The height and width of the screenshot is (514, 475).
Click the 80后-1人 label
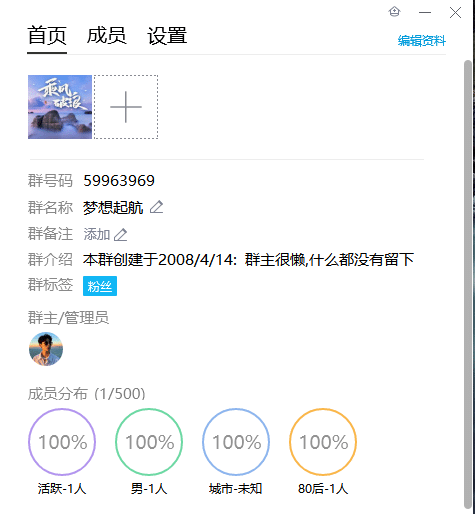pyautogui.click(x=323, y=489)
